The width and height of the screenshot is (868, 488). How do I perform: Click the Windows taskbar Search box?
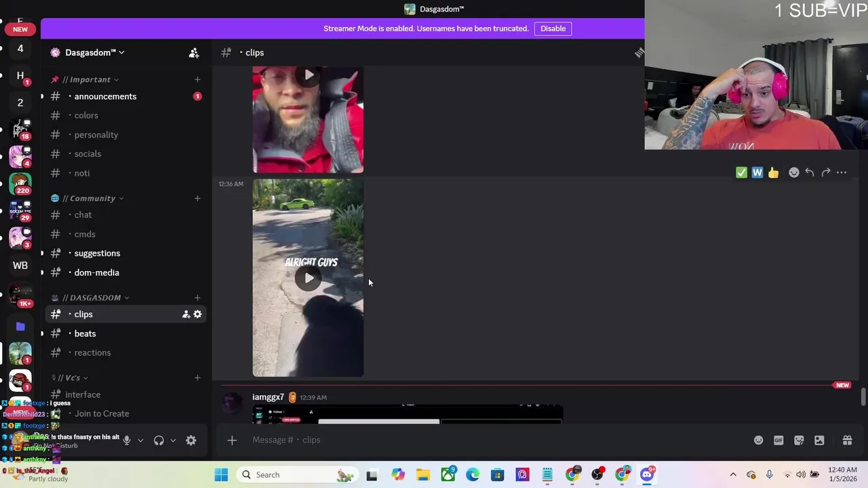(x=296, y=474)
